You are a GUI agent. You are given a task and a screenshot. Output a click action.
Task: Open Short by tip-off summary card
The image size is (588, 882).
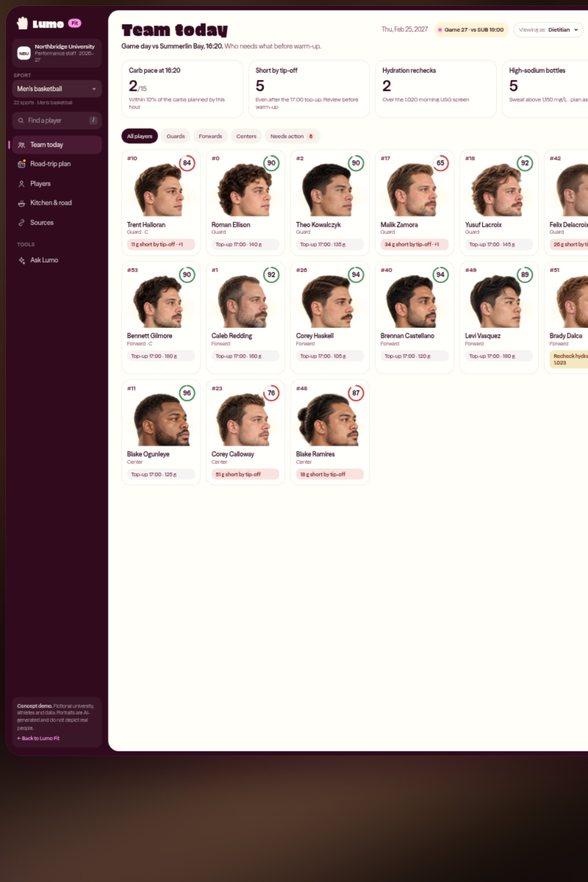(x=309, y=89)
